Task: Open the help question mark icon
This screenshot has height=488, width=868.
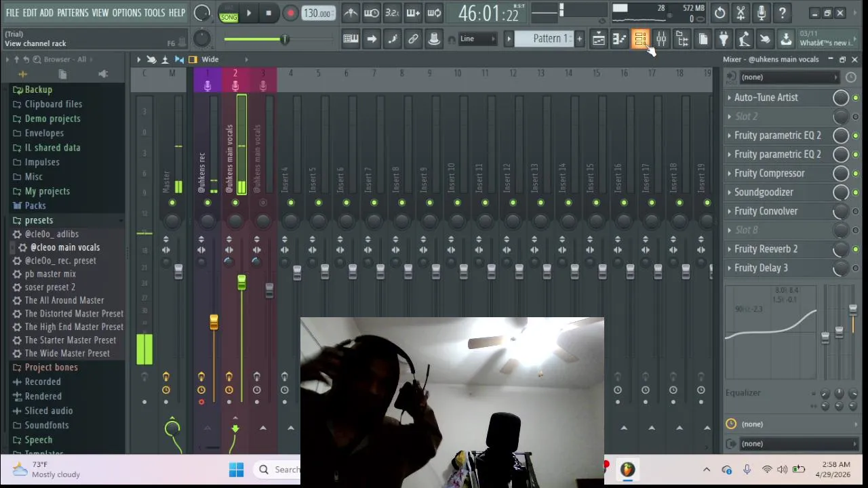Action: [783, 13]
